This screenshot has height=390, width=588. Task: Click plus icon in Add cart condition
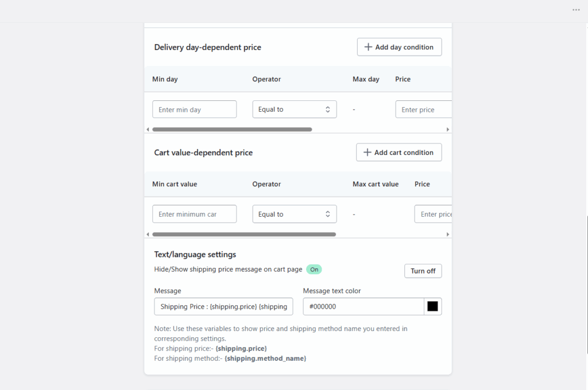click(x=367, y=153)
